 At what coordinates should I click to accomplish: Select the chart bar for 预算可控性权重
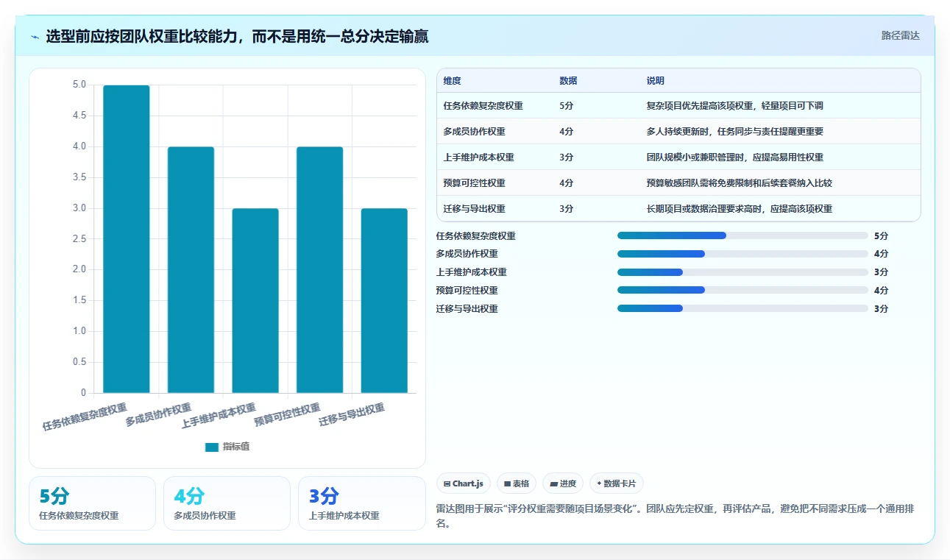tap(319, 270)
